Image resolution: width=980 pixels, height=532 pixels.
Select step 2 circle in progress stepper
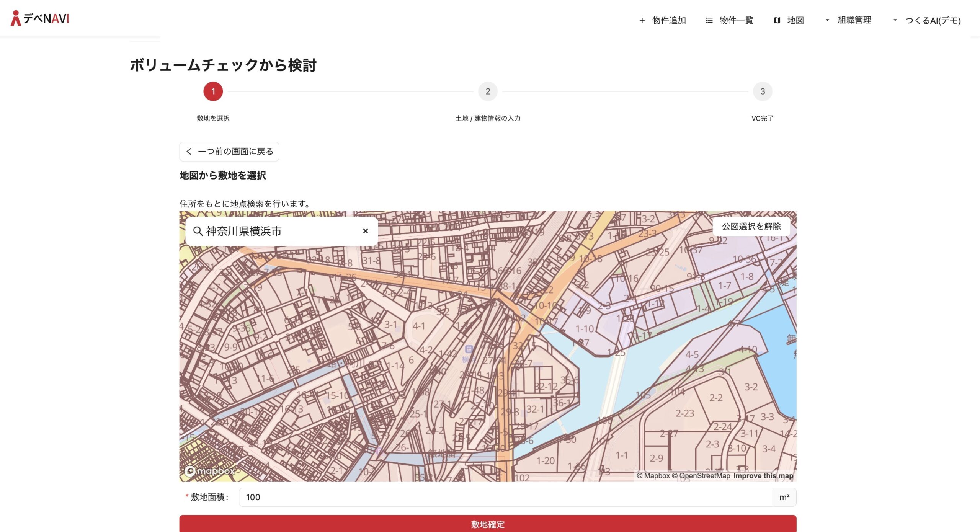click(x=488, y=91)
